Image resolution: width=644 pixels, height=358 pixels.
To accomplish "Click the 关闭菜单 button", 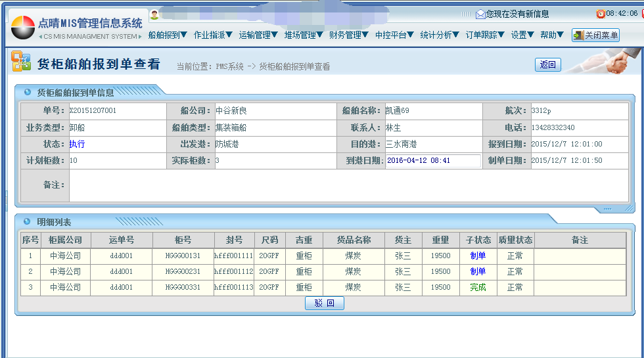I will 595,35.
